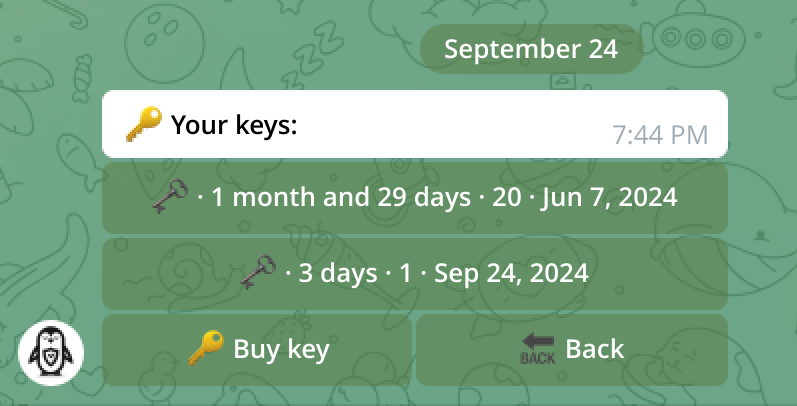797x406 pixels.
Task: Click the old key icon in the 3 days row
Action: 259,271
